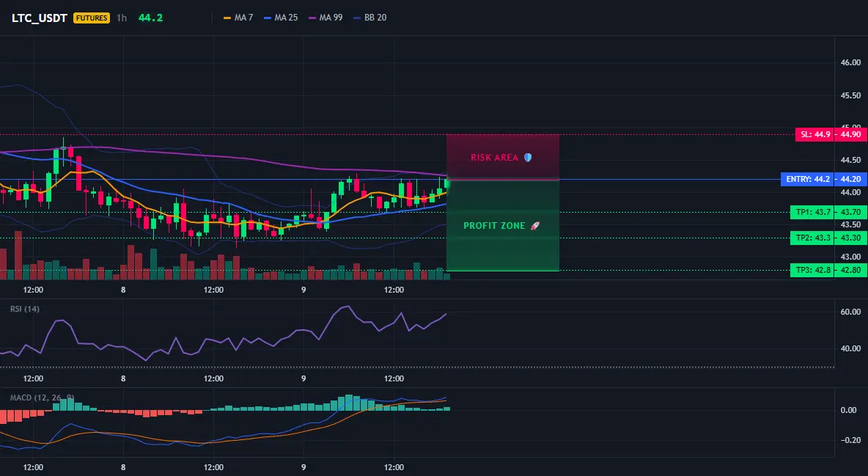The width and height of the screenshot is (868, 476).
Task: Click the 60.00 RSI axis label
Action: (850, 312)
